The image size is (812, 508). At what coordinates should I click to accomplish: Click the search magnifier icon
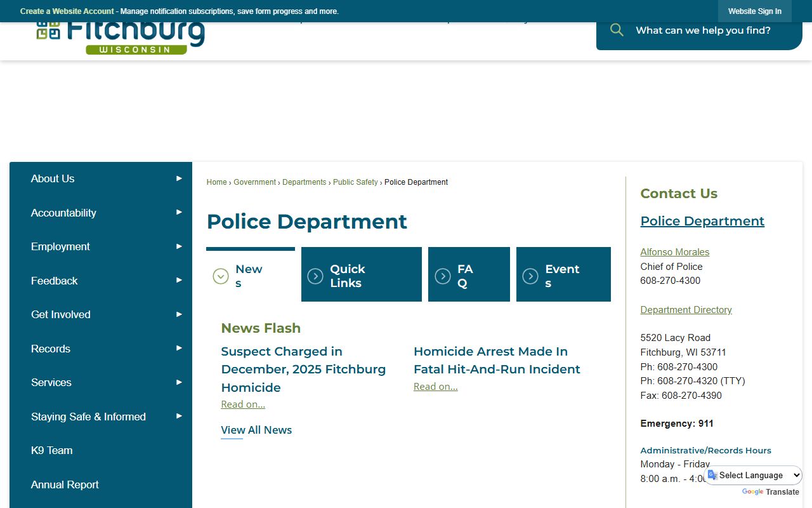click(x=617, y=30)
